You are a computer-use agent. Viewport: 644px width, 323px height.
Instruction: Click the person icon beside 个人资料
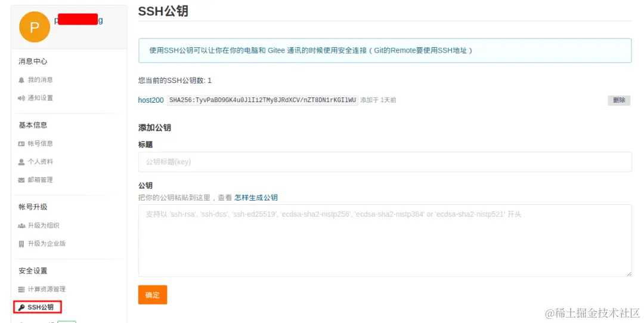pyautogui.click(x=21, y=162)
